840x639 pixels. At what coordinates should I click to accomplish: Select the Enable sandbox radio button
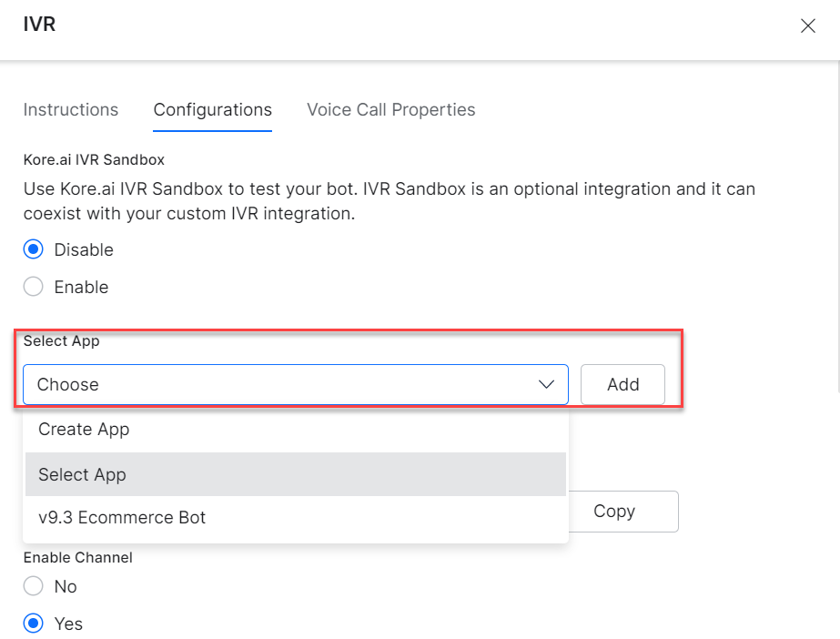coord(33,287)
